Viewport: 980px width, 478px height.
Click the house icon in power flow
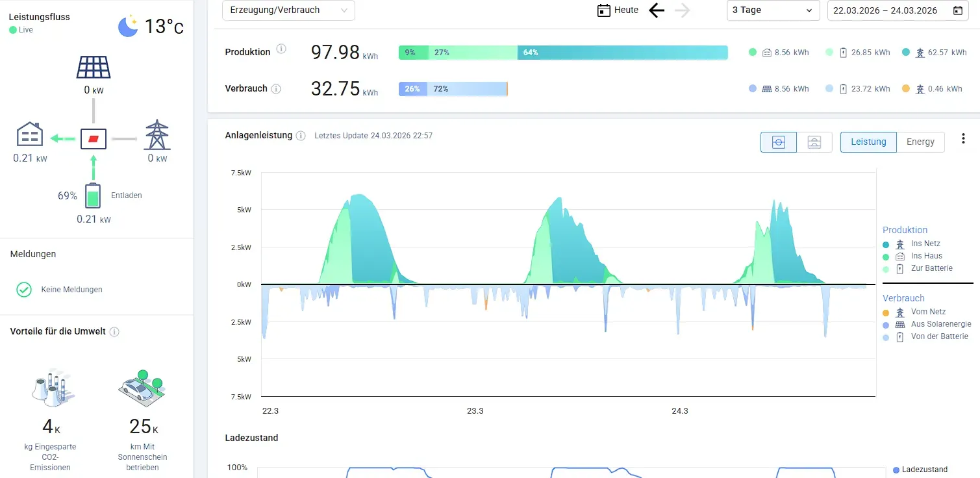click(x=30, y=134)
